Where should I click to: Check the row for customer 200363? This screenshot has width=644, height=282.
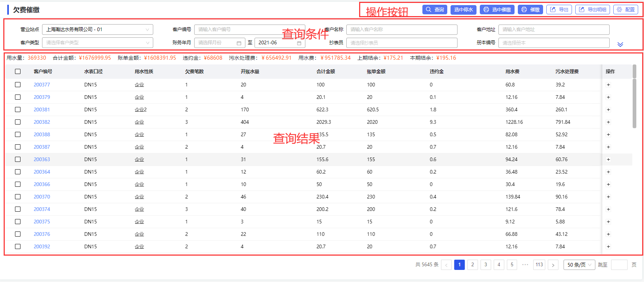pyautogui.click(x=18, y=159)
